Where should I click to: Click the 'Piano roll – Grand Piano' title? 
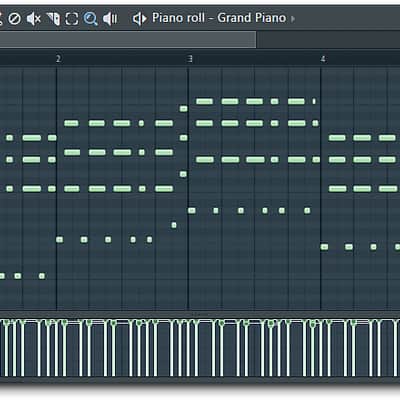point(219,18)
